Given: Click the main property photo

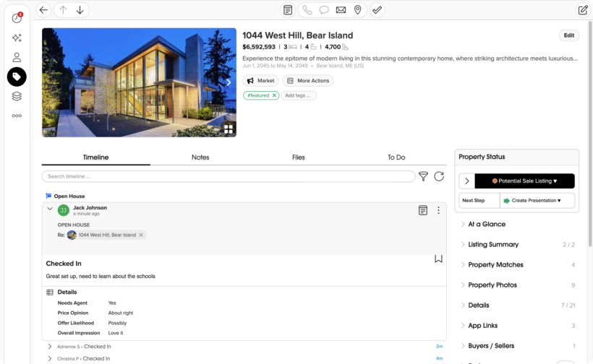Looking at the screenshot, I should coord(139,82).
